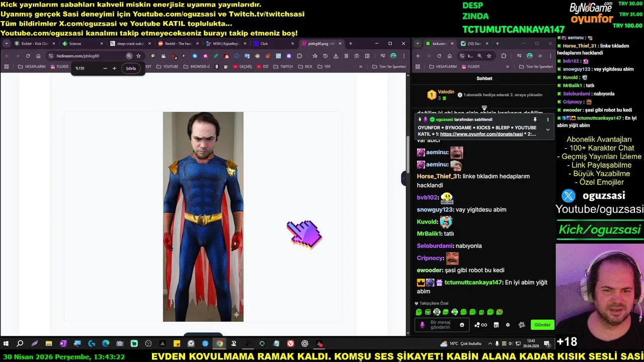Open home page in left browser
The width and height of the screenshot is (644, 362).
pyautogui.click(x=38, y=56)
